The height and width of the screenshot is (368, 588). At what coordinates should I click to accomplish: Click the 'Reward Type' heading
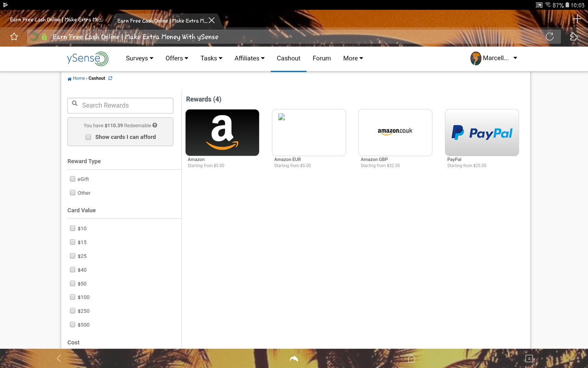pos(84,161)
